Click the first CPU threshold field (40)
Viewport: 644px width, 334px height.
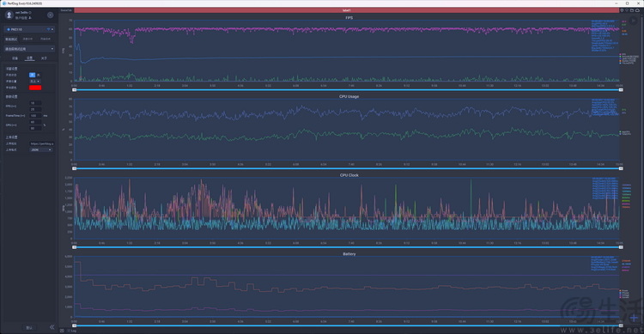point(35,122)
